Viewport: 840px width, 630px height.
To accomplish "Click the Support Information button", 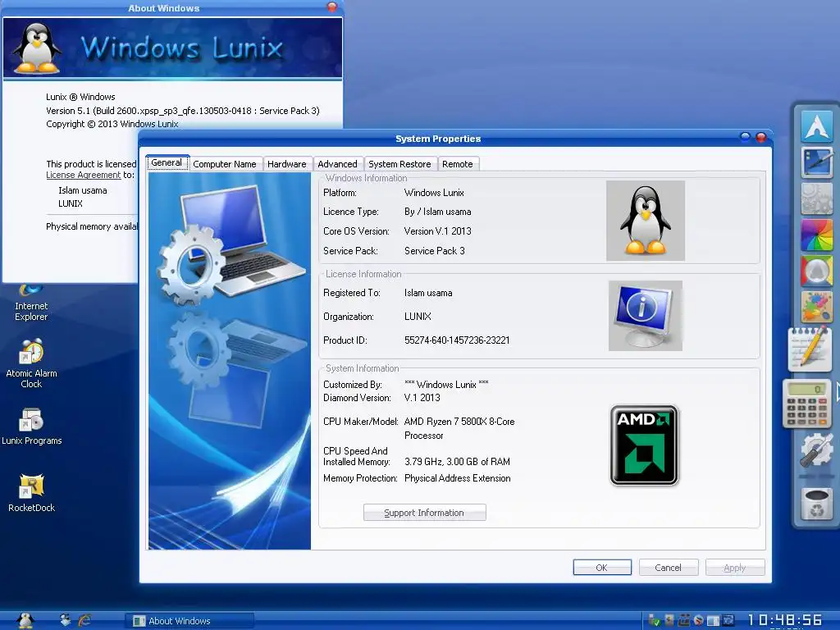I will [x=424, y=513].
